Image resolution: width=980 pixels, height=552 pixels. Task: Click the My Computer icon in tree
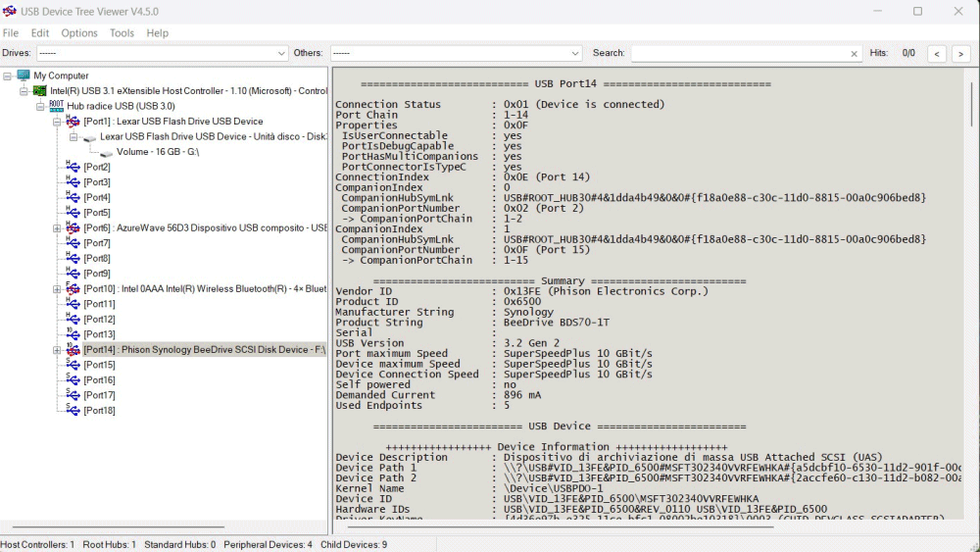point(24,75)
